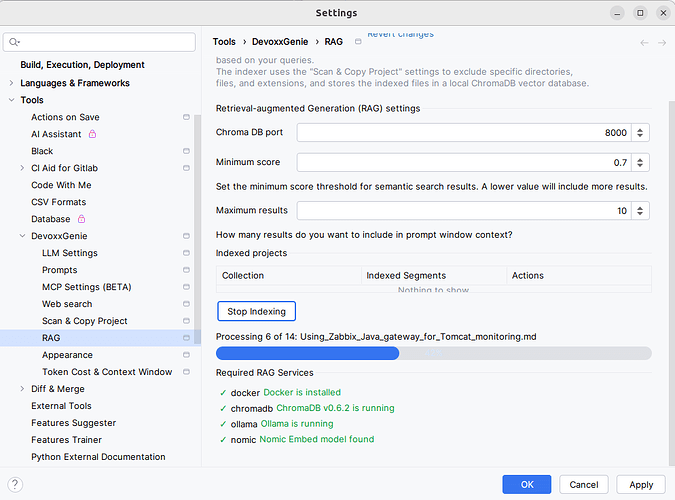Click project-level icon next to CSV Formats
675x500 pixels.
186,202
